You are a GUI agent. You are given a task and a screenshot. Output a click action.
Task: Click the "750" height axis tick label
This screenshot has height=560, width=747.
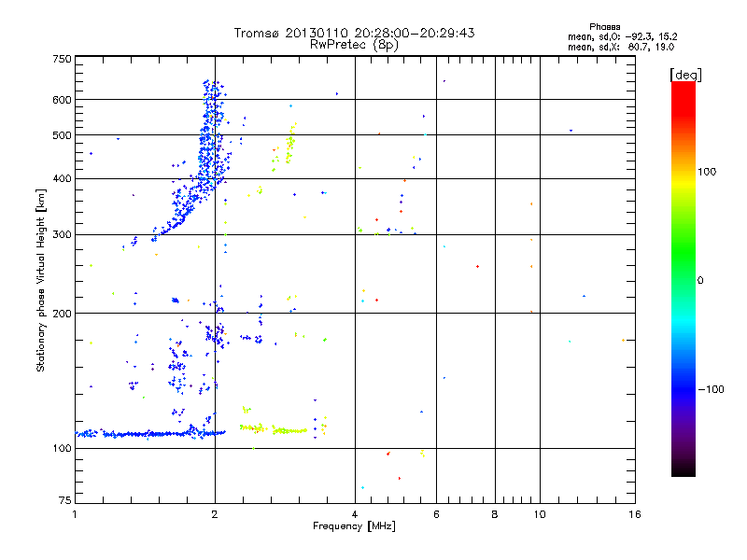click(x=62, y=59)
